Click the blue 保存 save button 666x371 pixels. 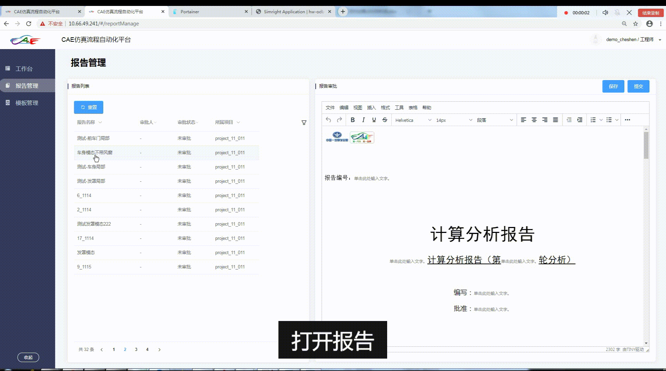point(613,86)
